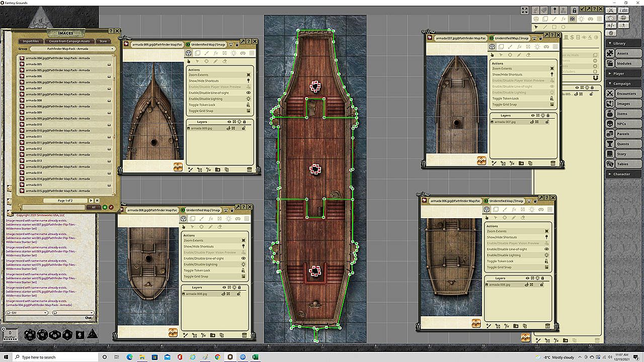Image resolution: width=644 pixels, height=362 pixels.
Task: Select the d6 die
Action: [79, 334]
